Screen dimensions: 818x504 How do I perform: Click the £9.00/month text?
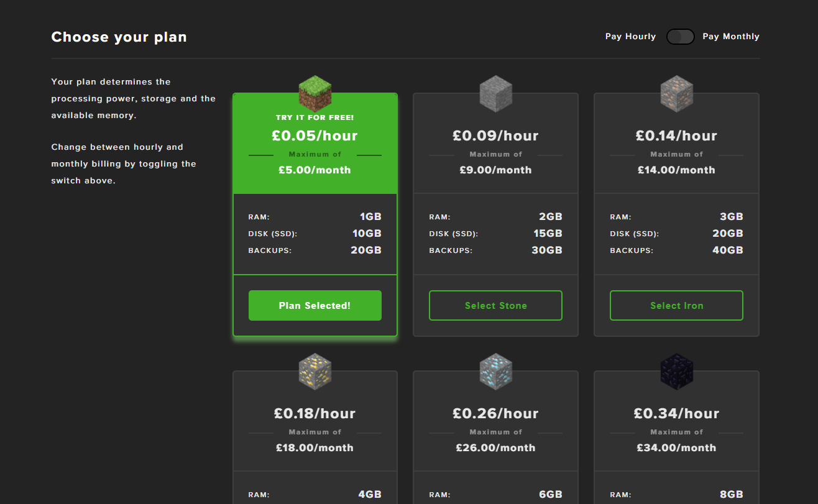click(496, 170)
